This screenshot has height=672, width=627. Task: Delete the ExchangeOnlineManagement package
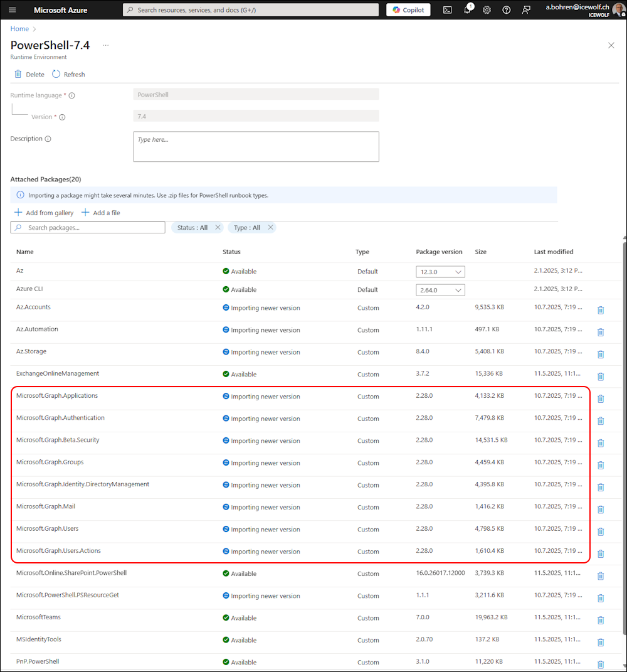pos(601,376)
